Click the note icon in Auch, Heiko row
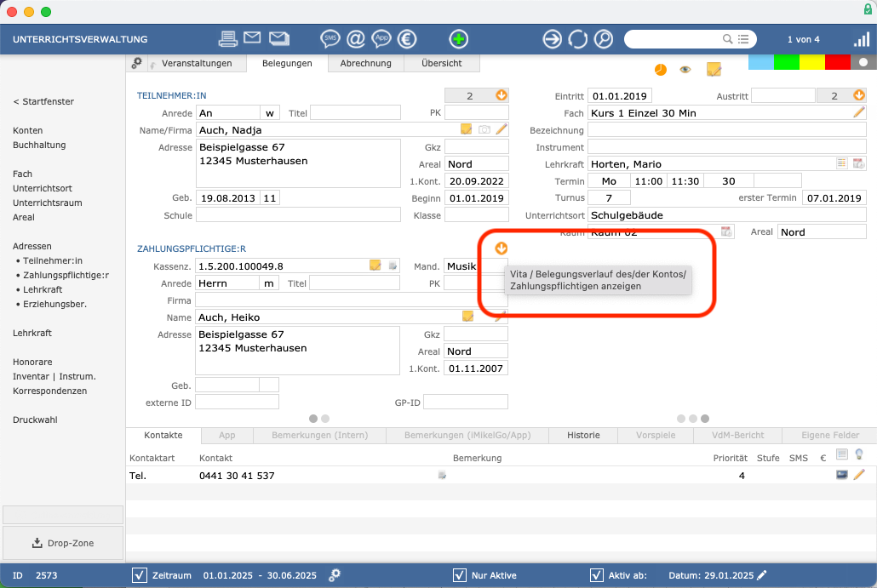The width and height of the screenshot is (877, 588). click(467, 317)
